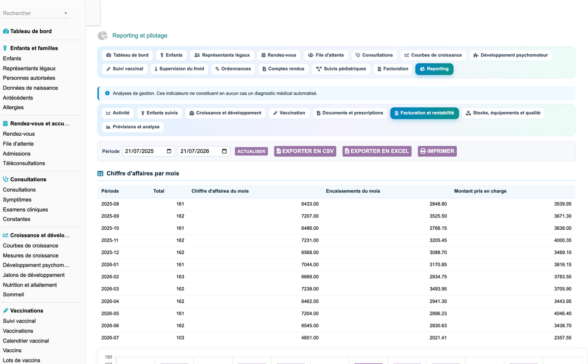Open Documents et prescriptions sub-tab
588x364 pixels.
click(x=350, y=113)
